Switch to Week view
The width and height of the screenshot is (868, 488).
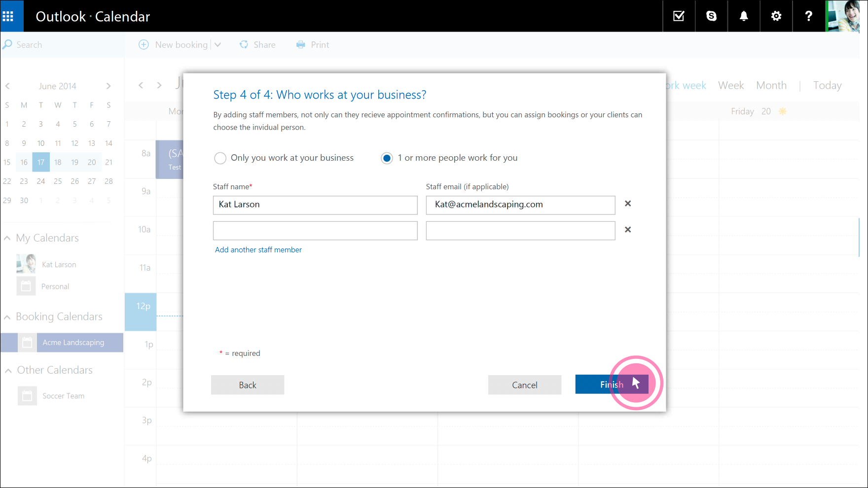(731, 85)
